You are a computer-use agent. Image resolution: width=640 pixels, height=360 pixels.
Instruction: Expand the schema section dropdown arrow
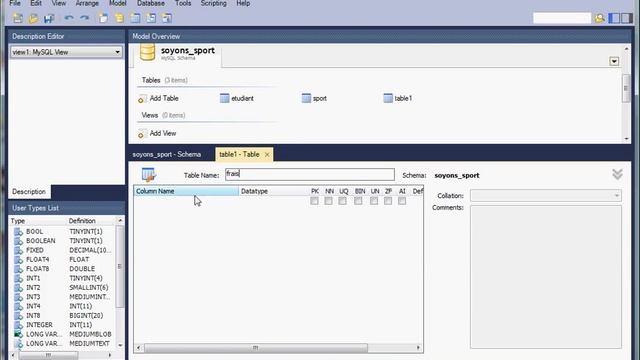point(614,62)
